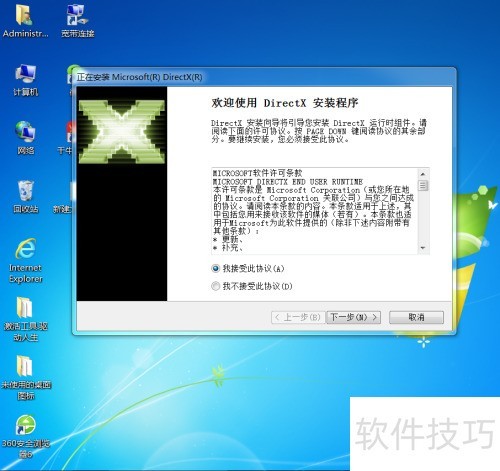Select 我不接受此协议(D) radio button

click(216, 286)
